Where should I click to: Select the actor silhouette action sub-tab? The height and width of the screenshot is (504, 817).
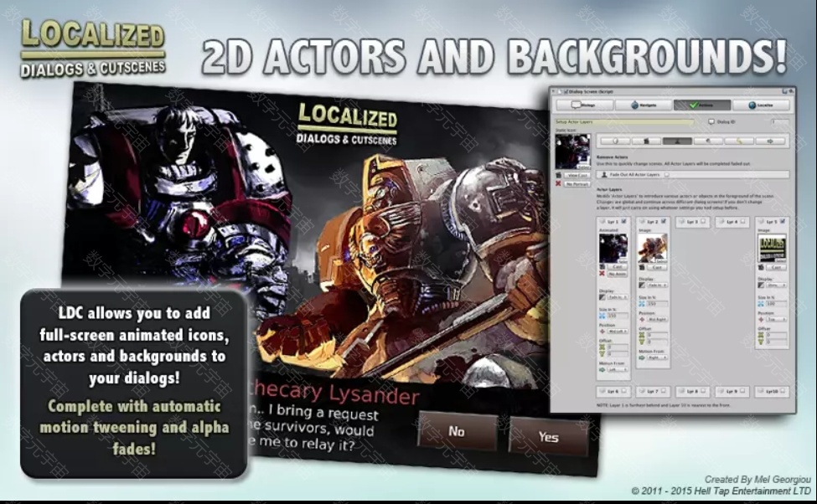click(677, 141)
